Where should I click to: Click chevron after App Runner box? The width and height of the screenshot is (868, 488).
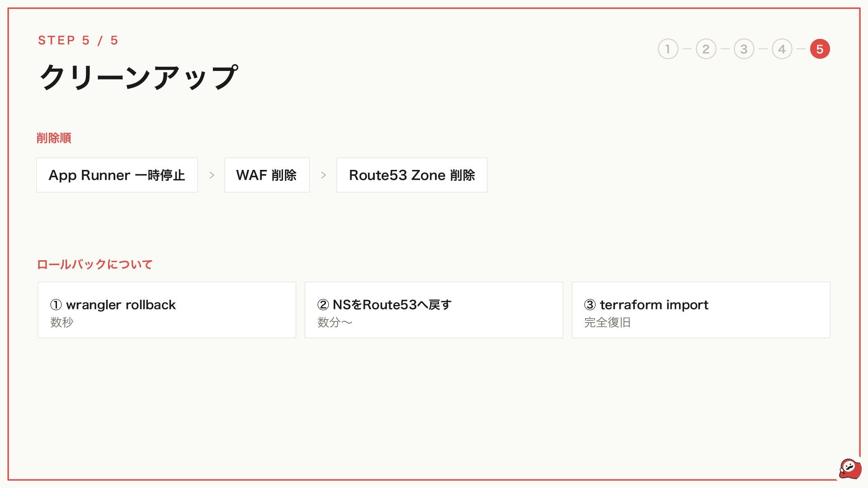[x=212, y=175]
